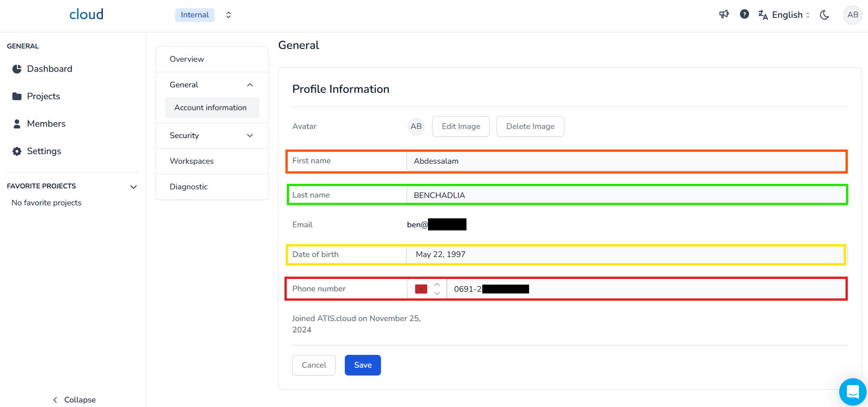The height and width of the screenshot is (407, 868).
Task: Open the help question mark icon
Action: coord(745,15)
